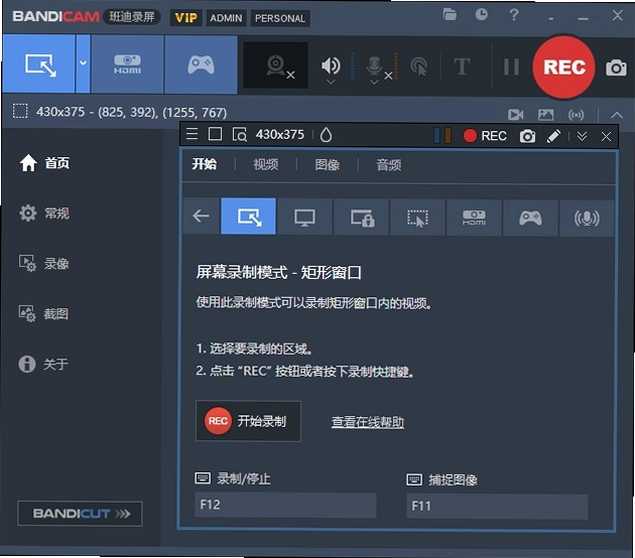Switch to the 开始 tab
This screenshot has width=635, height=558.
(205, 164)
